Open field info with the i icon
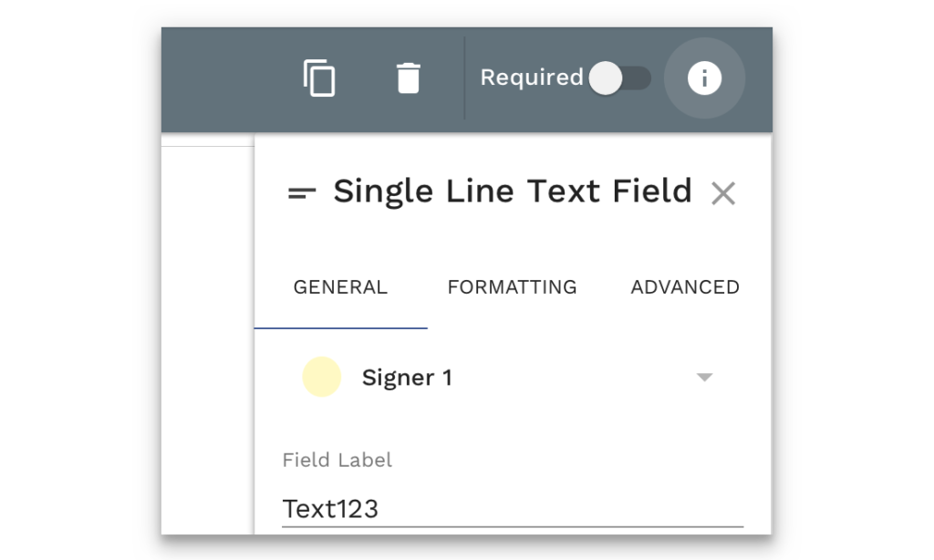934x560 pixels. coord(704,78)
